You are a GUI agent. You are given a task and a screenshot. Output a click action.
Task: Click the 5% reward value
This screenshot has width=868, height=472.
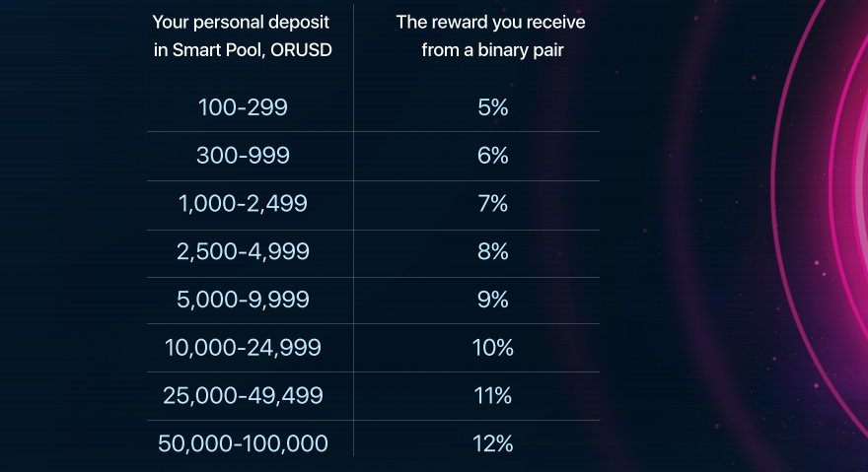(x=492, y=107)
